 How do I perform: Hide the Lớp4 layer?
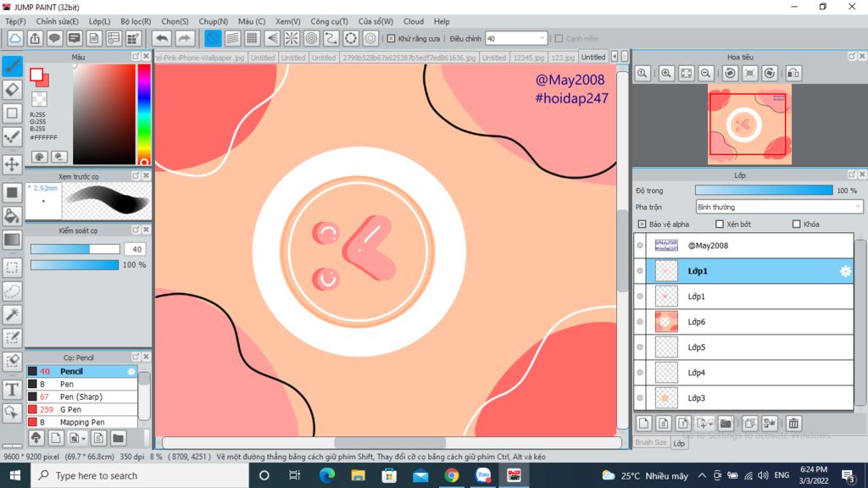[640, 373]
